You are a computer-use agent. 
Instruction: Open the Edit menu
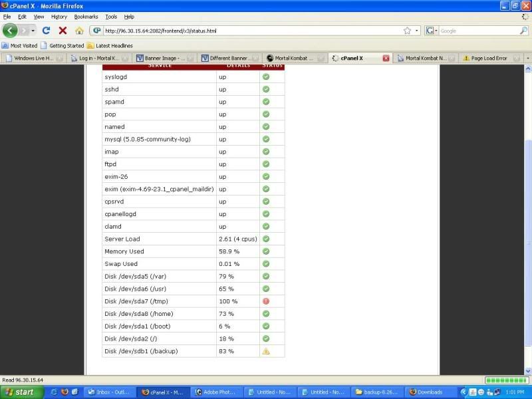pos(22,17)
